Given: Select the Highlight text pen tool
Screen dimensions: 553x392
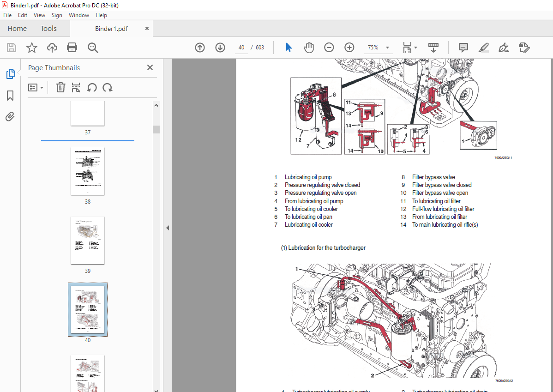Looking at the screenshot, I should coord(483,47).
